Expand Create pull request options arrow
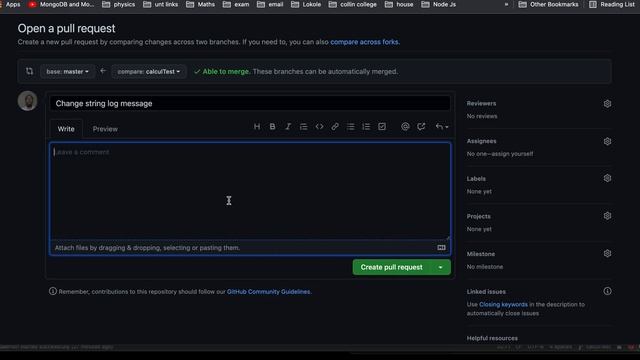Image resolution: width=640 pixels, height=360 pixels. pos(440,267)
